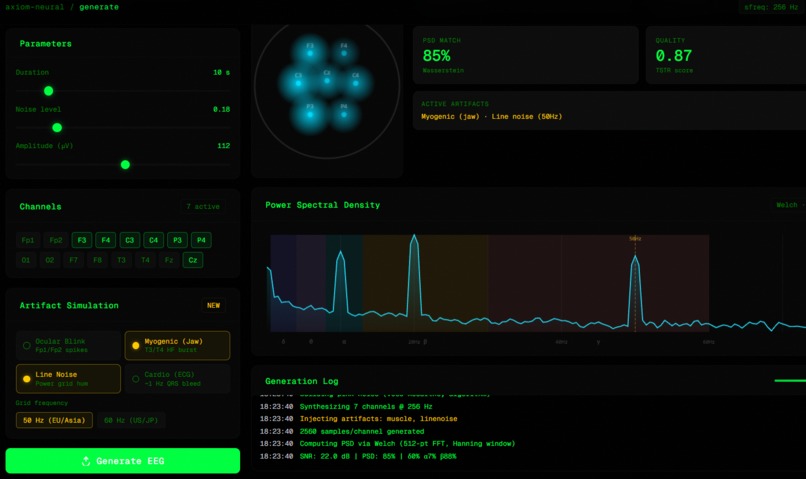
Task: Turn off Myogenic (Jaw) artifact
Action: pyautogui.click(x=177, y=345)
